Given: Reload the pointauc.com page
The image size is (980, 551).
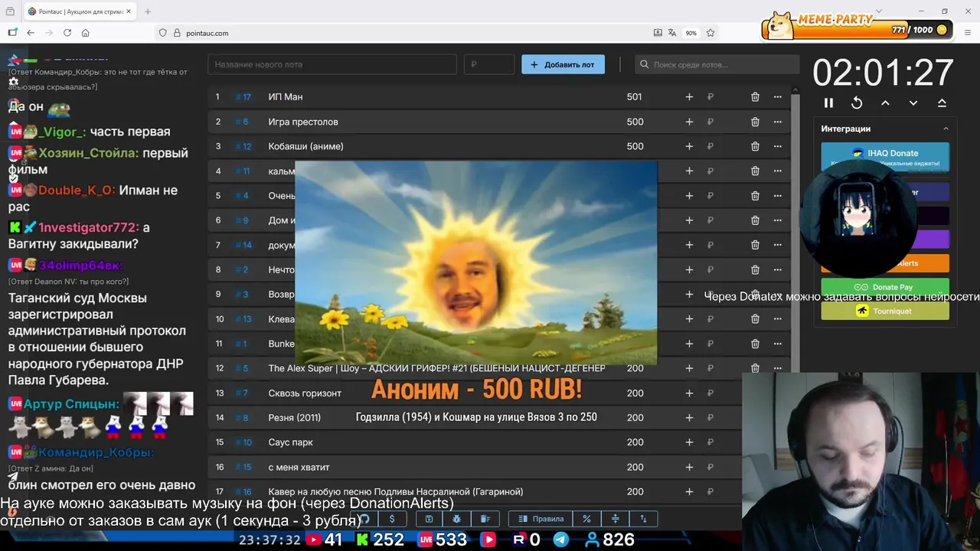Looking at the screenshot, I should [67, 33].
